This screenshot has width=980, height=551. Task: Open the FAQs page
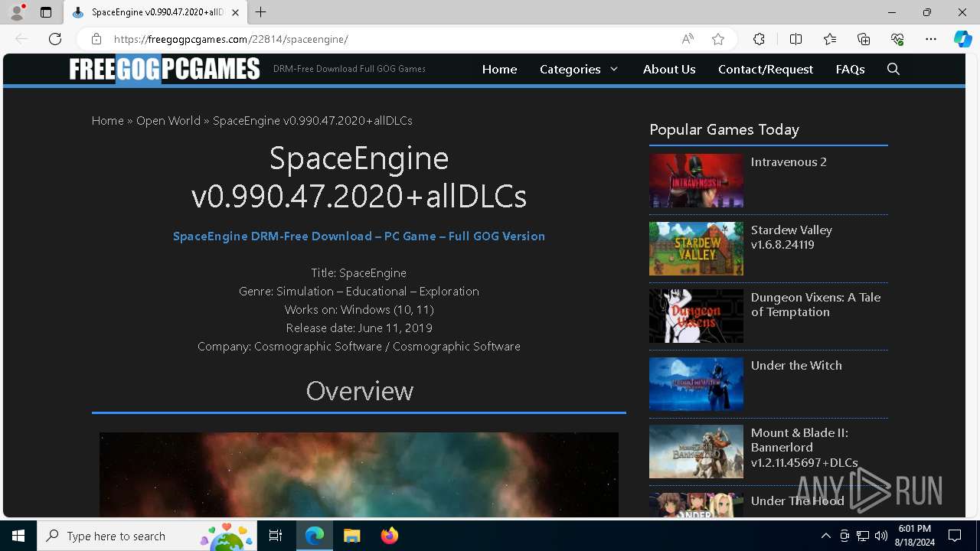pos(851,69)
